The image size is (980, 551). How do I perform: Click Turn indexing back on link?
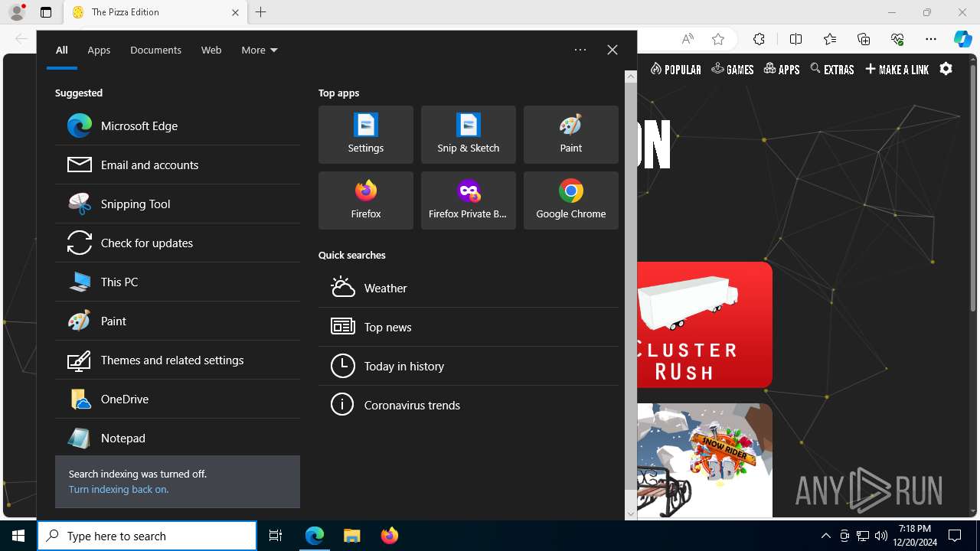[119, 489]
